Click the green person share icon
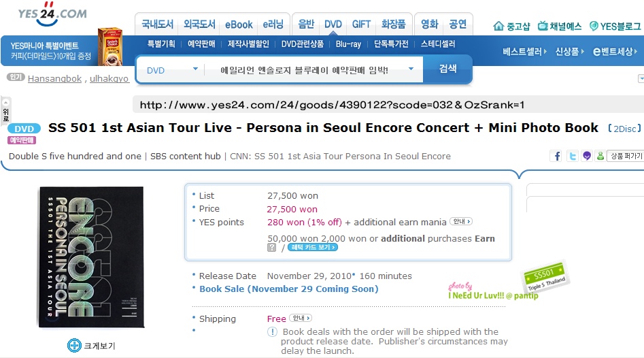644x358 pixels. pos(600,156)
